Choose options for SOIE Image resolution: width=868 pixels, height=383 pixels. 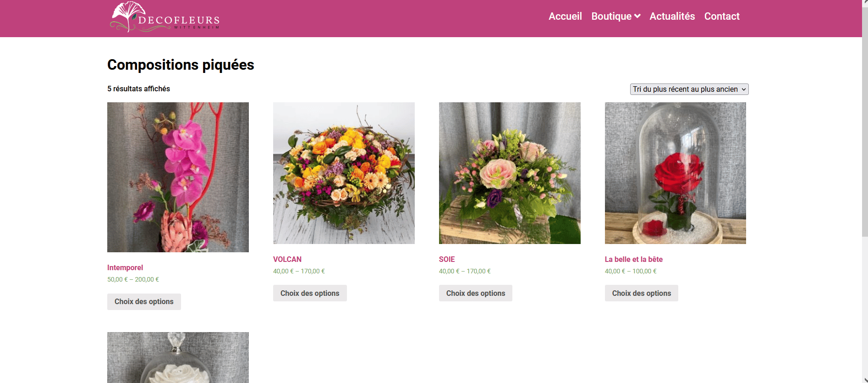[x=475, y=293]
